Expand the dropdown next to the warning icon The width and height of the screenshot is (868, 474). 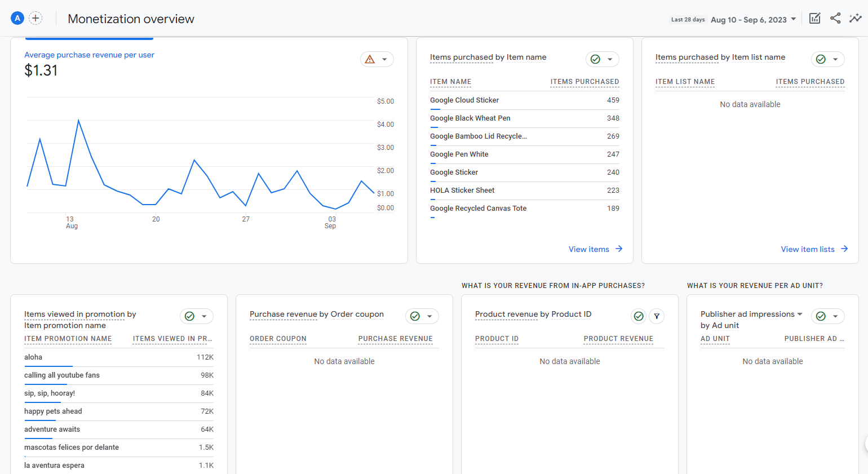[384, 59]
